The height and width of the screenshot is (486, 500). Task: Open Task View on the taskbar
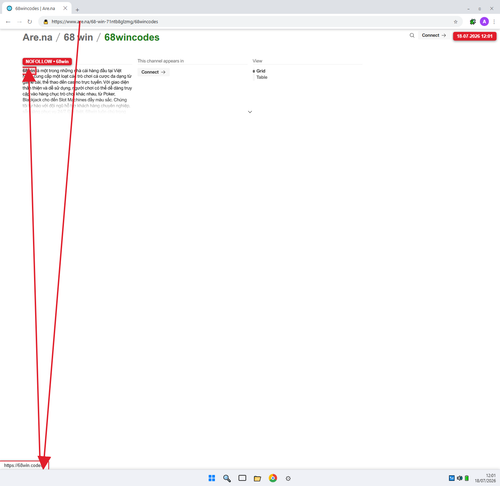(242, 478)
